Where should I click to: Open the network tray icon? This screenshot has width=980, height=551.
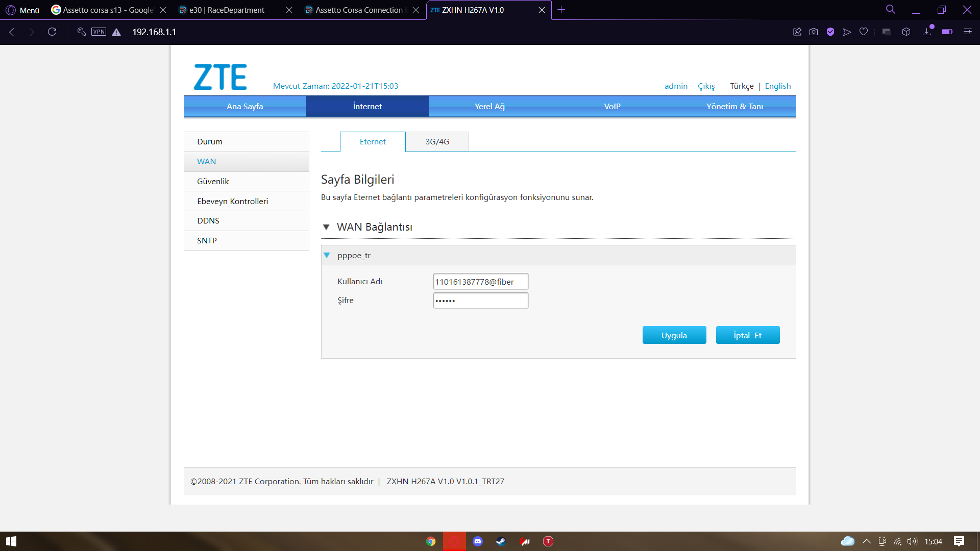click(x=897, y=541)
